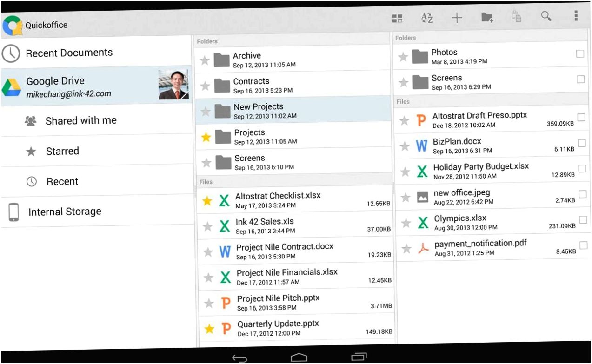Open Ink 42 Sales.xls
592x364 pixels.
tap(296, 225)
